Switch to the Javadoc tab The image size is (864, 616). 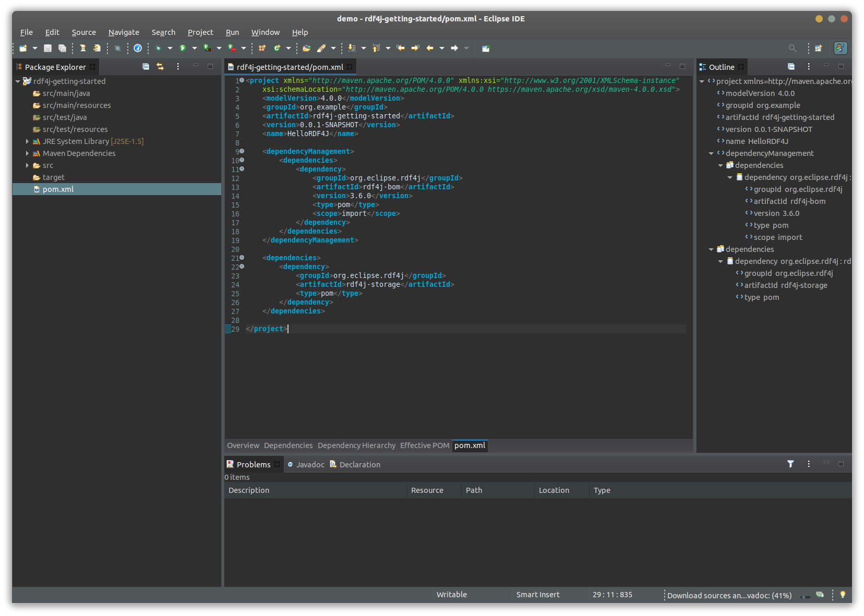[x=306, y=464]
